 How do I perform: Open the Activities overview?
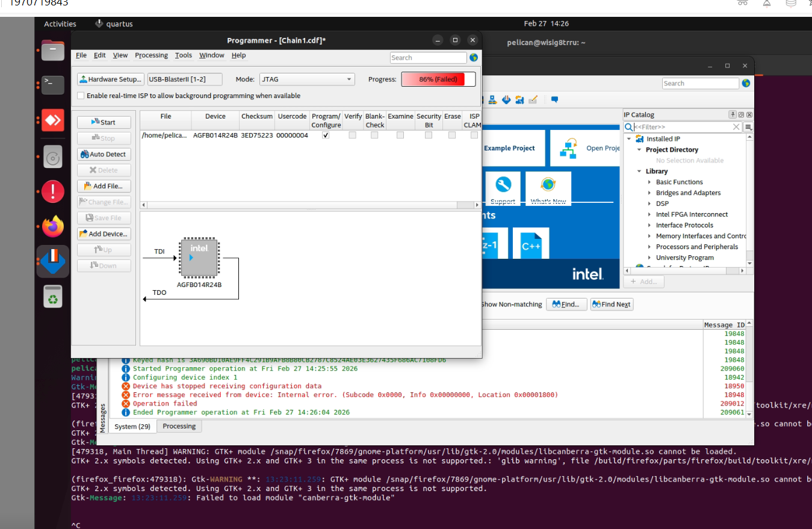[60, 24]
